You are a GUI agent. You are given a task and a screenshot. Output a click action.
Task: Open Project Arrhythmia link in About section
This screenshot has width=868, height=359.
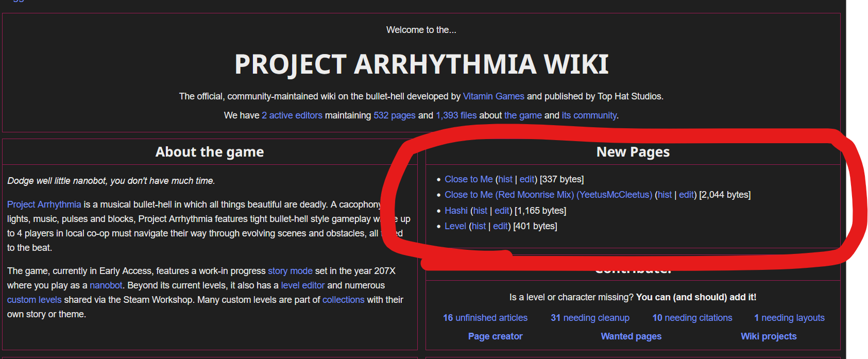pyautogui.click(x=44, y=204)
